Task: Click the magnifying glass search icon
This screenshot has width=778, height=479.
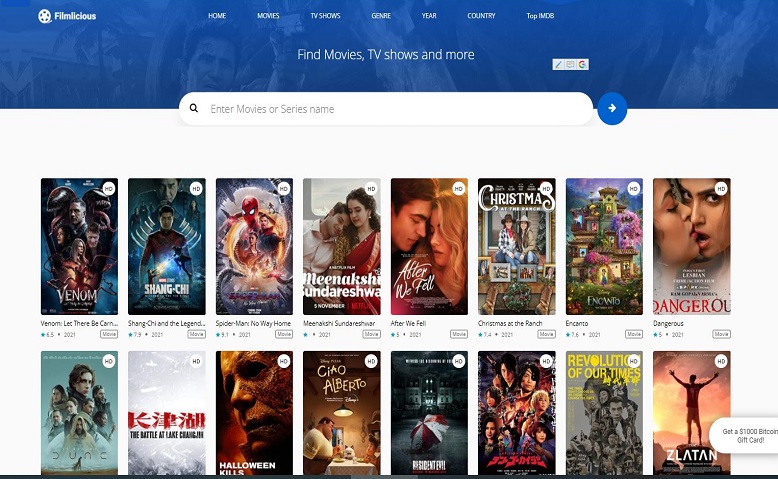Action: coord(194,108)
